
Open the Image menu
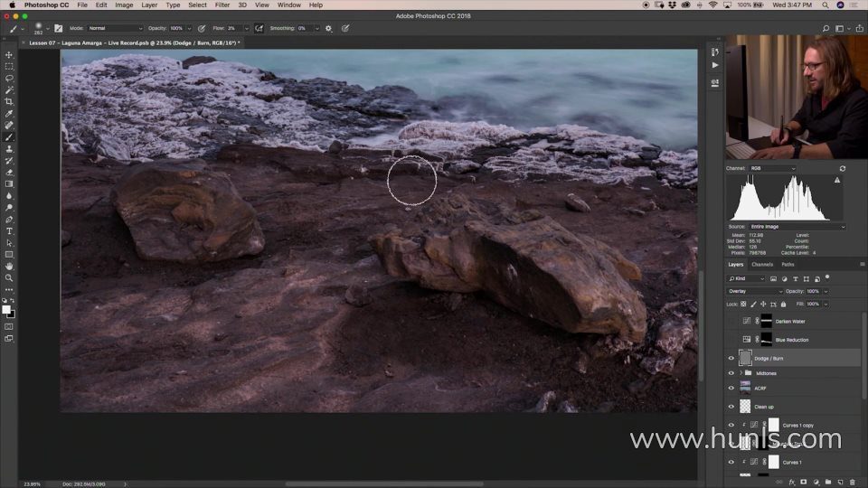[124, 5]
